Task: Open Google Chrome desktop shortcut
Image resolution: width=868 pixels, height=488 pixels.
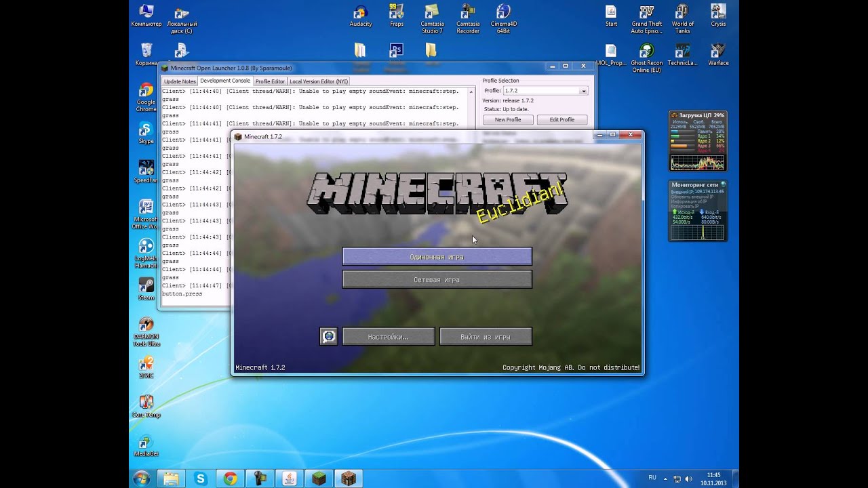Action: pyautogui.click(x=146, y=98)
